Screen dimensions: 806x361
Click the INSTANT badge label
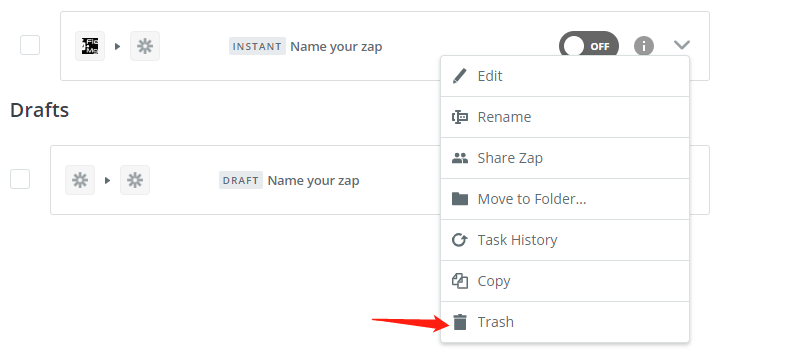tap(257, 46)
